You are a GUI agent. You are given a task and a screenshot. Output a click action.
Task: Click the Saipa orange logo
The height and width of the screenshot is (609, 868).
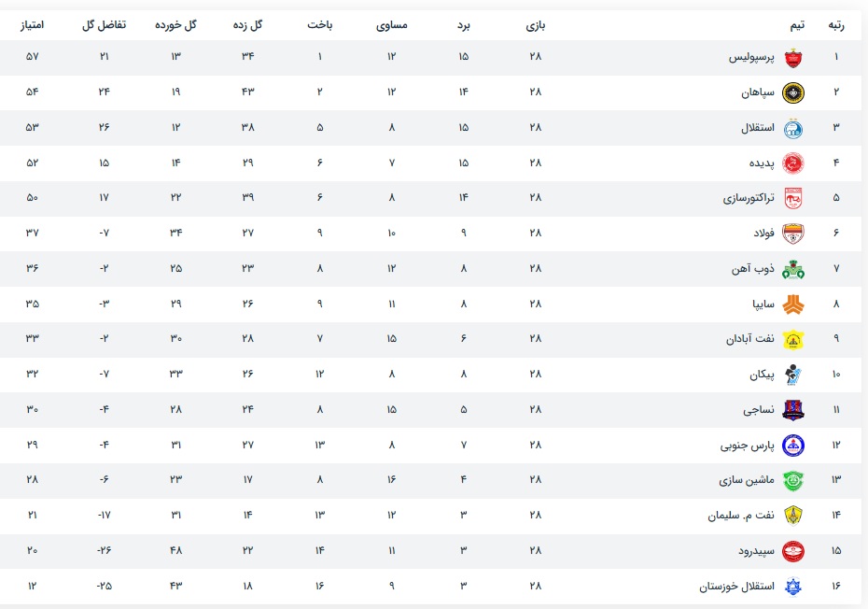click(x=793, y=304)
